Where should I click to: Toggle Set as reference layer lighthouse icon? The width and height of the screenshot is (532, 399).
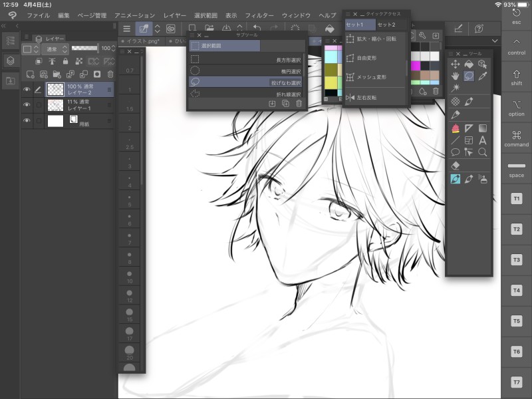52,61
